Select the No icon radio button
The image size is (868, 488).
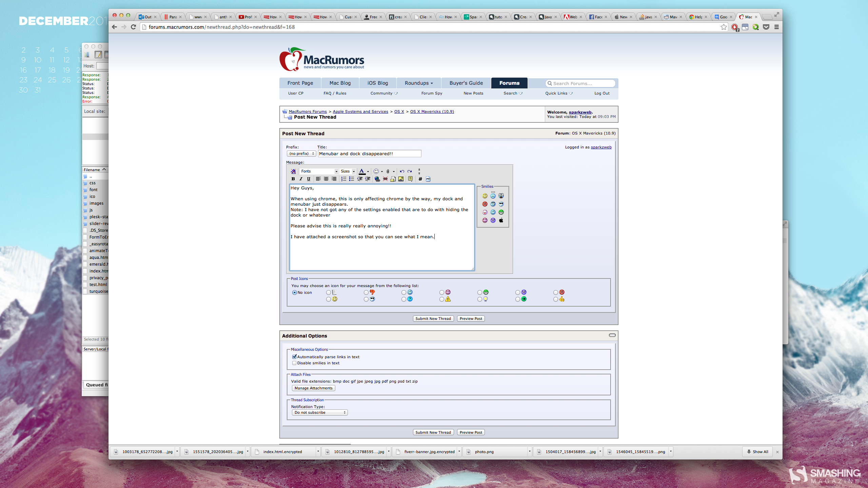[294, 292]
